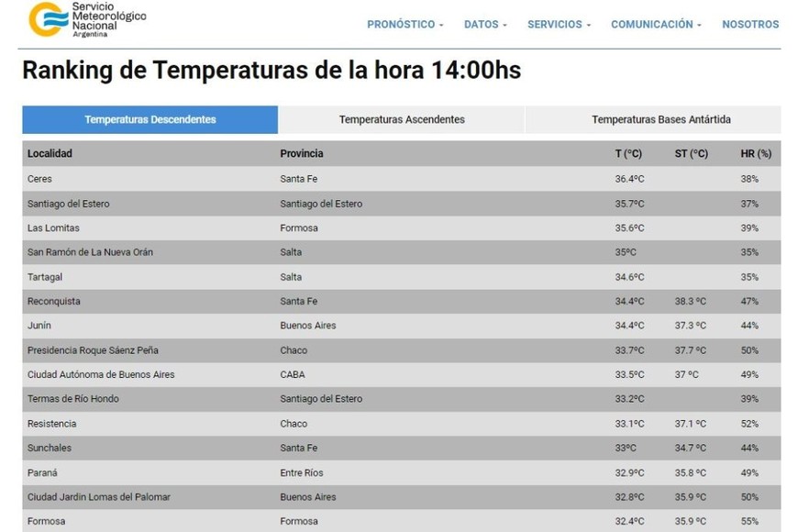Go to the NOSOTROS page
This screenshot has height=532, width=798.
750,25
